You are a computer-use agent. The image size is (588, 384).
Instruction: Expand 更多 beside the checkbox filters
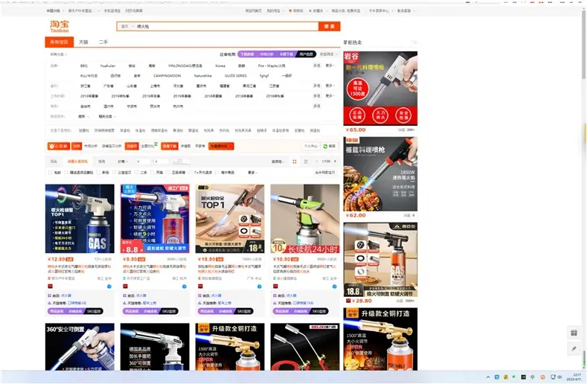252,173
